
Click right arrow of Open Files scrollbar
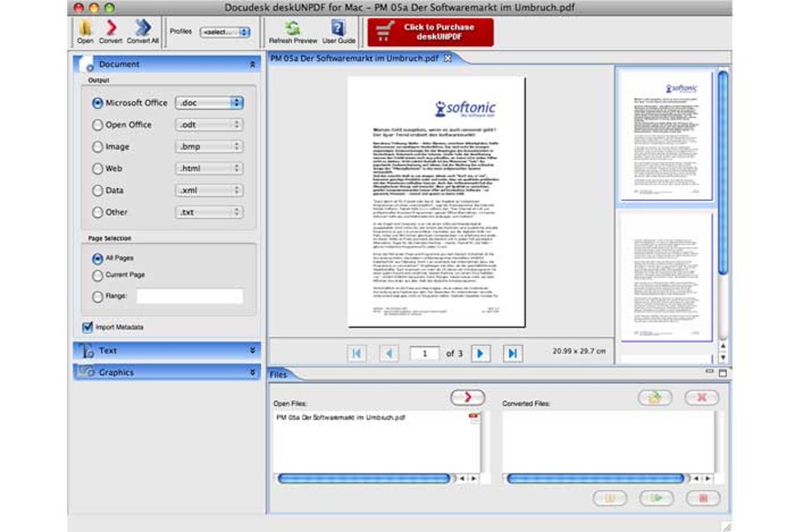pyautogui.click(x=474, y=478)
